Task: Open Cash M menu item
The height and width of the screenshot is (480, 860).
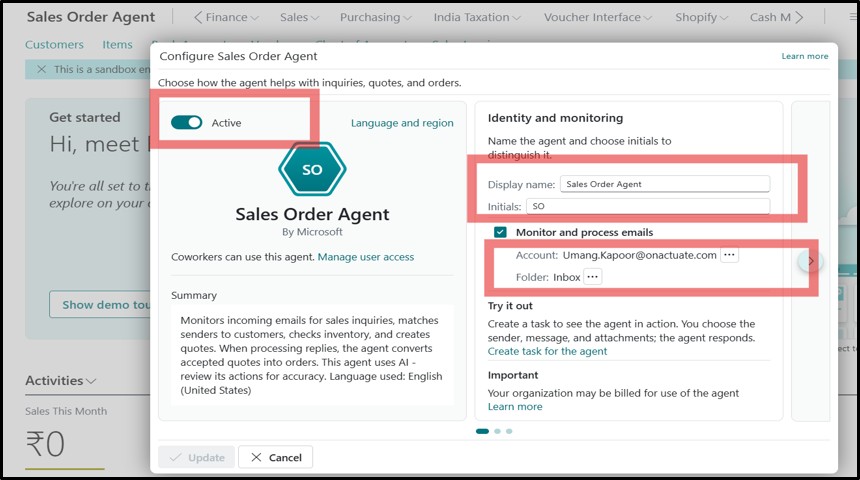Action: [770, 18]
